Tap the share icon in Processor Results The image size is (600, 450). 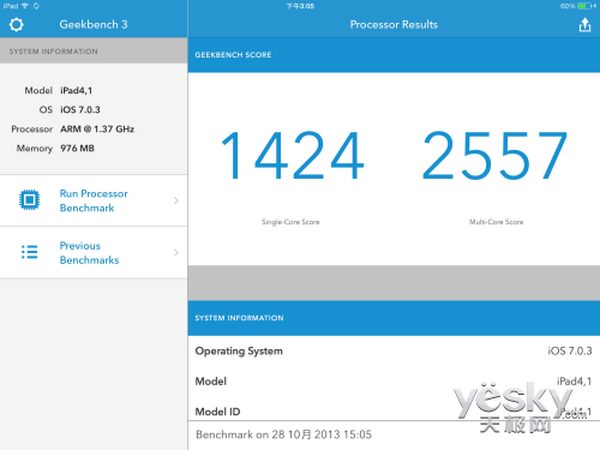[585, 25]
